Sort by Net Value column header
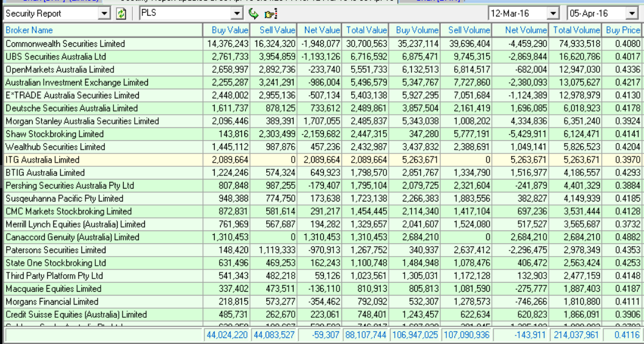The image size is (644, 344). pos(319,30)
